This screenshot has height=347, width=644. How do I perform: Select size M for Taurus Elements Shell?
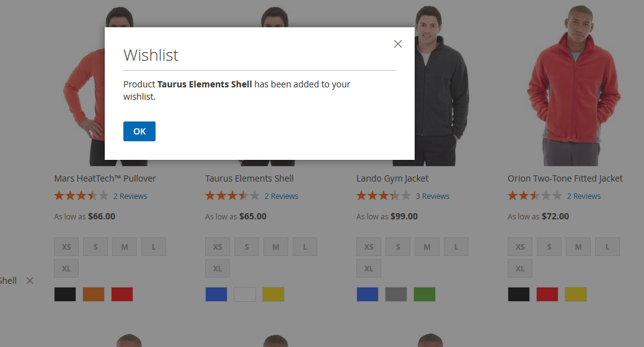tap(276, 247)
